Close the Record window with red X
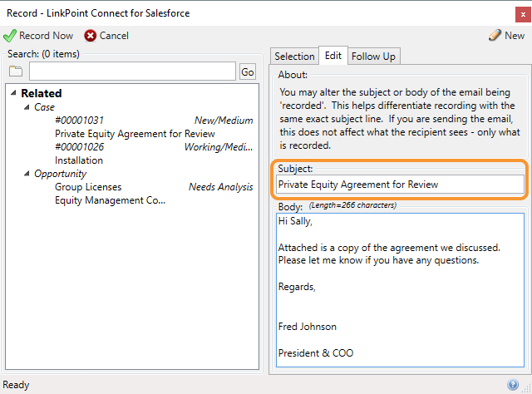This screenshot has height=394, width=532. [523, 15]
